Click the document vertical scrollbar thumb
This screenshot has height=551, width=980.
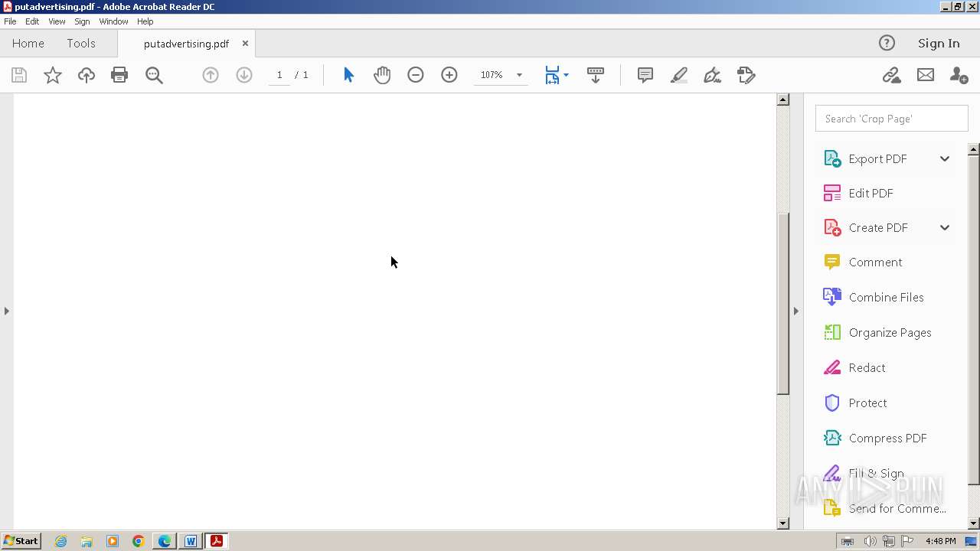click(783, 303)
